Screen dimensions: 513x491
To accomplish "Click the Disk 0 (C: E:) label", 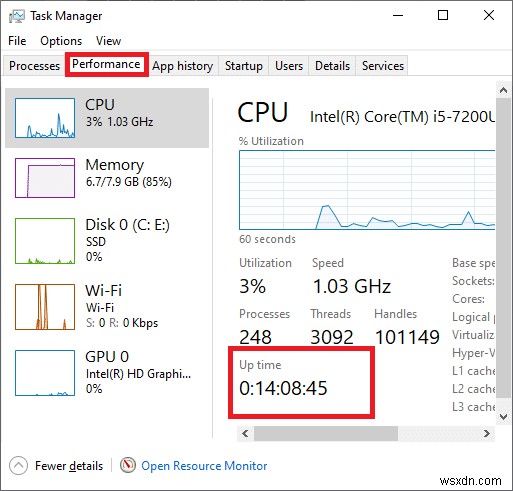I will pos(127,225).
